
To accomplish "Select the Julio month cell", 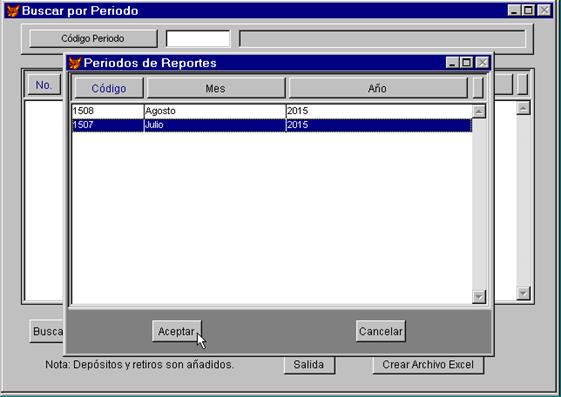I will (x=215, y=125).
